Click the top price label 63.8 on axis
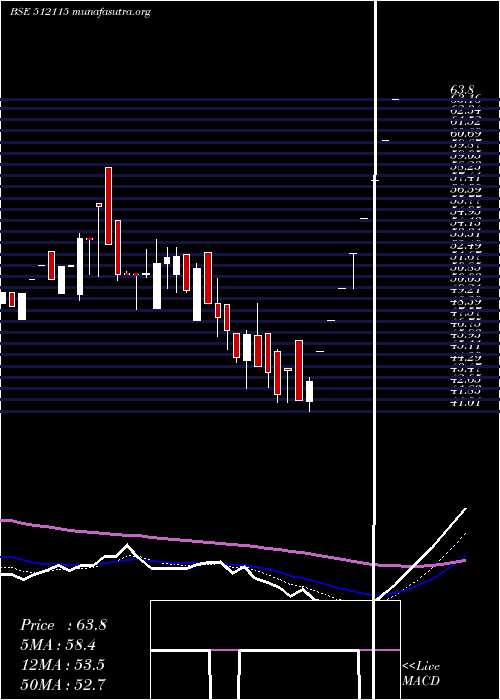This screenshot has height=700, width=500. tap(462, 91)
